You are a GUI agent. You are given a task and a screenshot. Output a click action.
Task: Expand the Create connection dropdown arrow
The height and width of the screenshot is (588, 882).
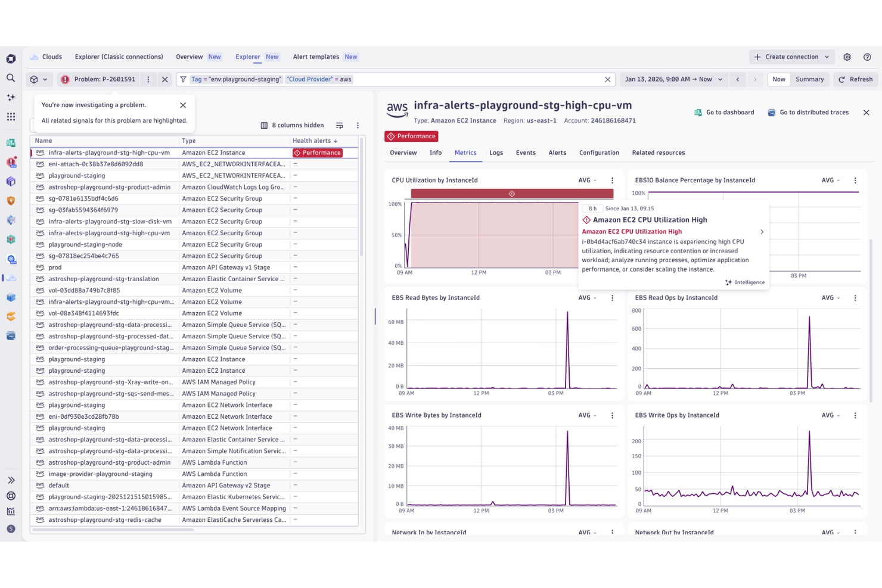pyautogui.click(x=827, y=57)
